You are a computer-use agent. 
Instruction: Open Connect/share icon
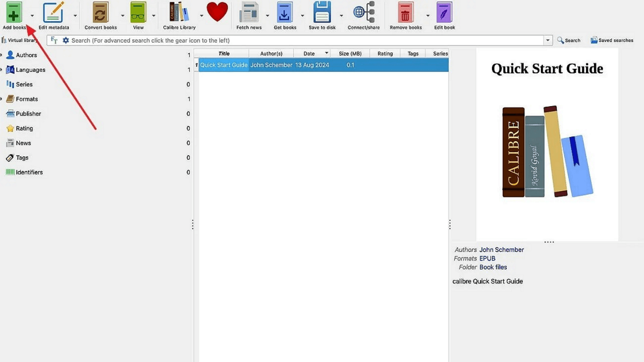click(x=364, y=13)
